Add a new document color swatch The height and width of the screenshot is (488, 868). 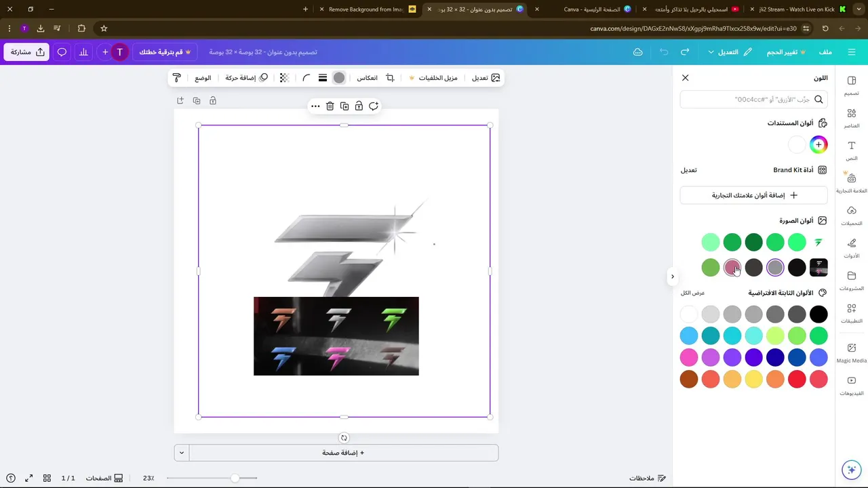pyautogui.click(x=818, y=145)
